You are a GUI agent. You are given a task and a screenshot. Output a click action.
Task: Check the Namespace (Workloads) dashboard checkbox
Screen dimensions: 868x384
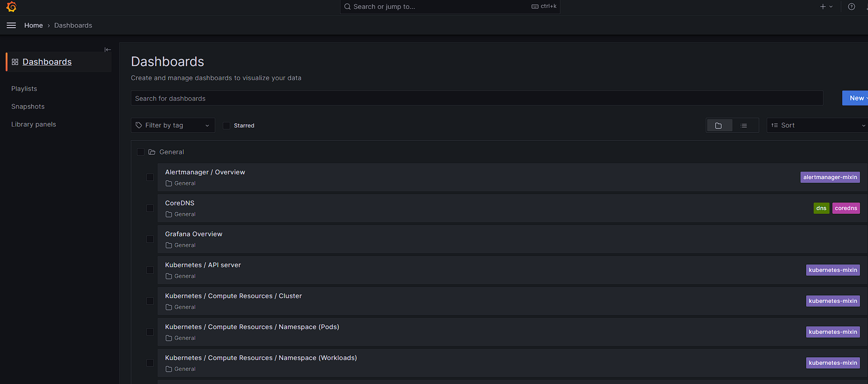point(150,363)
